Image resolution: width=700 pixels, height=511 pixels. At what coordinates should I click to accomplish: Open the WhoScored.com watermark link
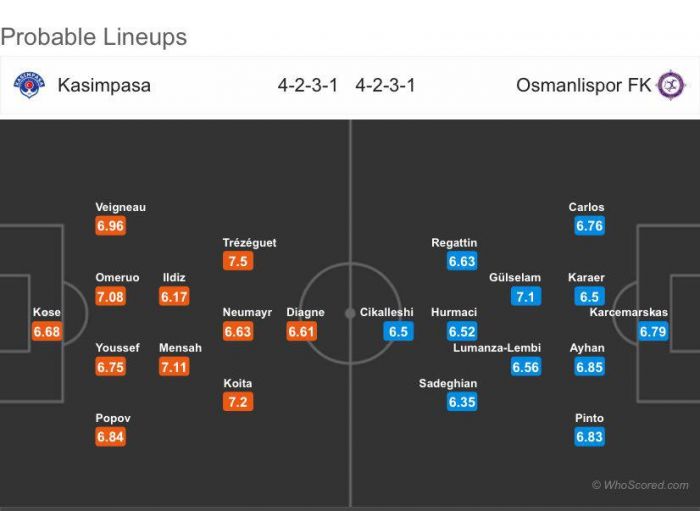point(640,485)
